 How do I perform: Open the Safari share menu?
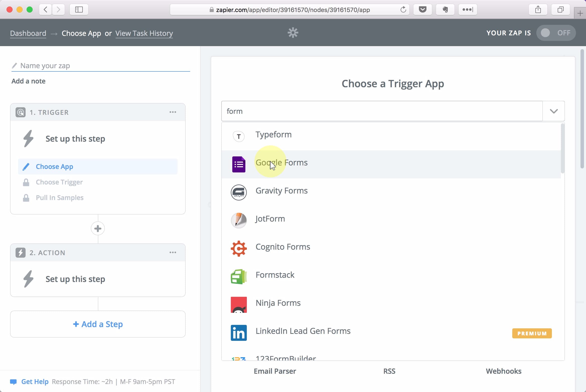point(538,10)
